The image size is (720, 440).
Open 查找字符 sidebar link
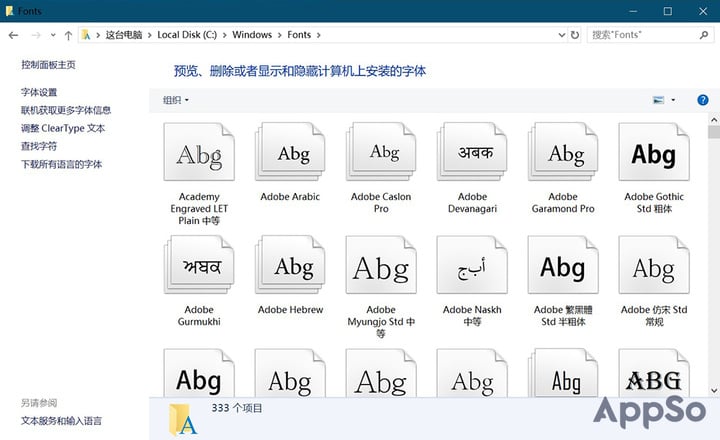[x=39, y=146]
